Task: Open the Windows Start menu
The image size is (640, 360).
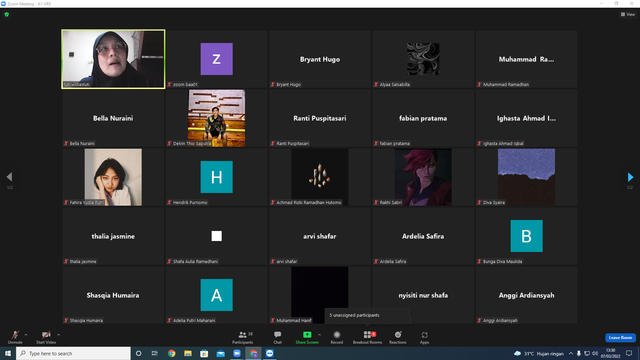Action: (8, 353)
